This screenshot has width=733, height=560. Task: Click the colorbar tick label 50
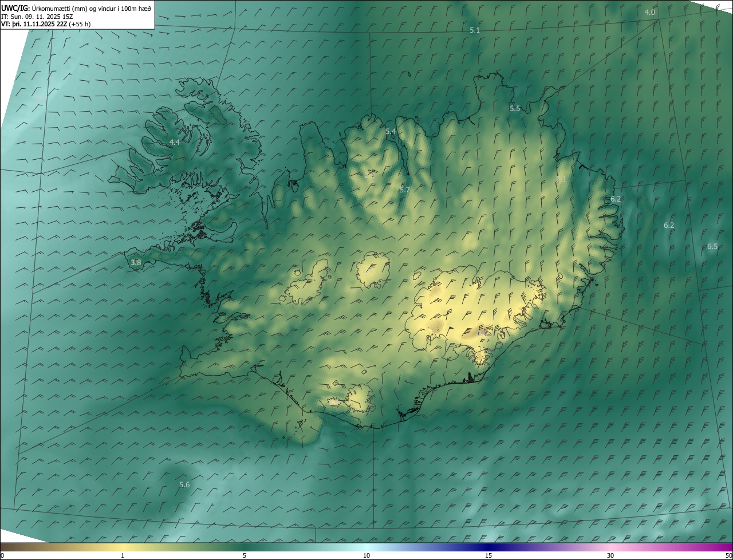(728, 555)
